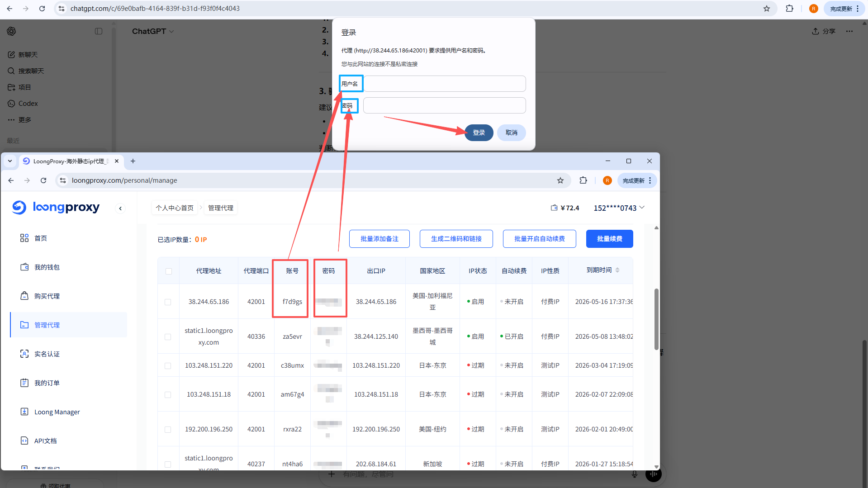Expand the ChatGPT model dropdown

click(x=153, y=31)
